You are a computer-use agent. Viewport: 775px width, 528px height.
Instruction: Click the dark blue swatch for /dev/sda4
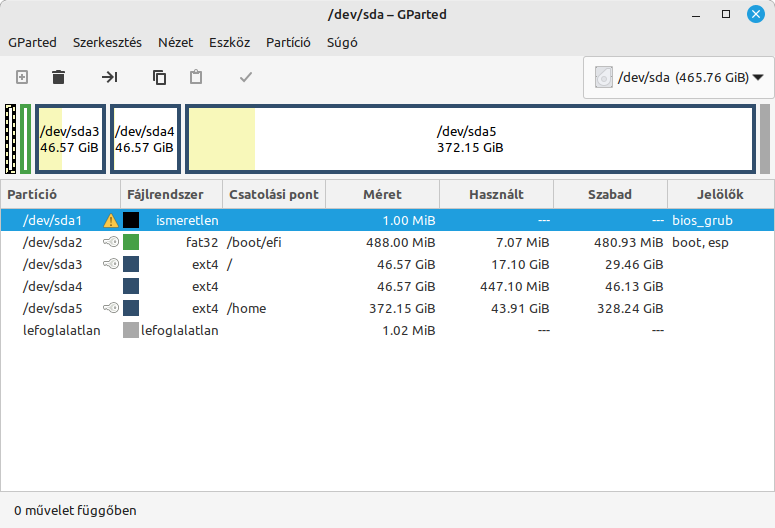(131, 286)
